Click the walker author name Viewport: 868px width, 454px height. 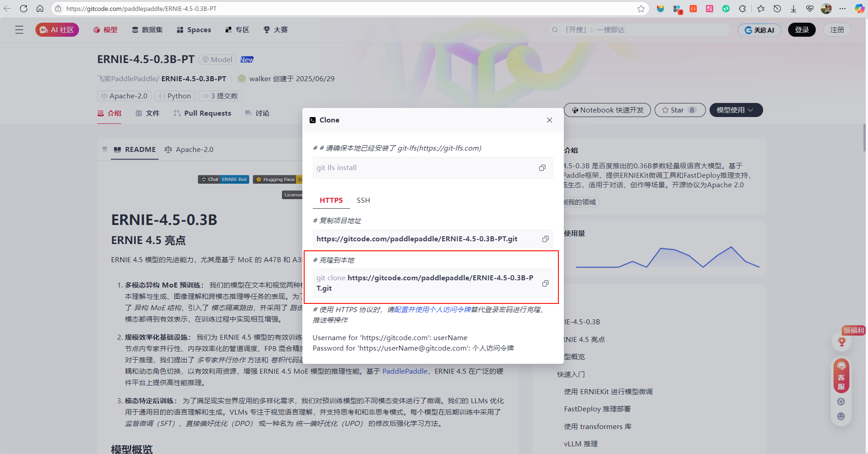(260, 79)
